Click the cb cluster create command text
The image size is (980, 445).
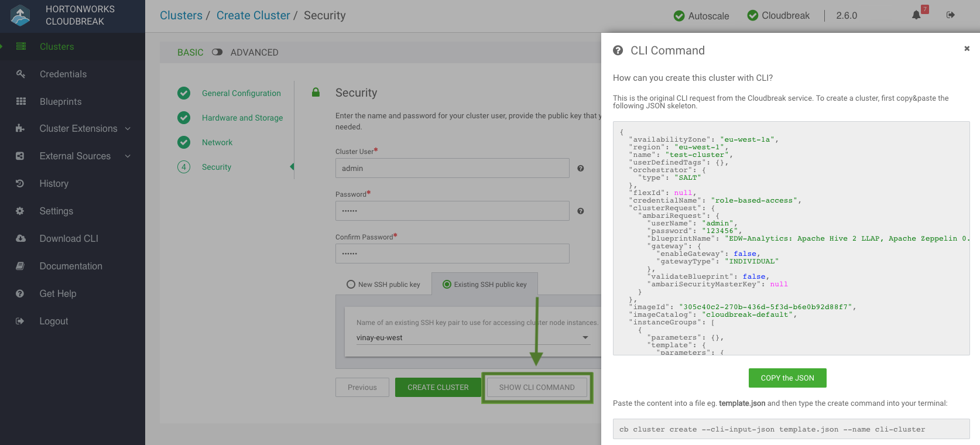coord(772,429)
